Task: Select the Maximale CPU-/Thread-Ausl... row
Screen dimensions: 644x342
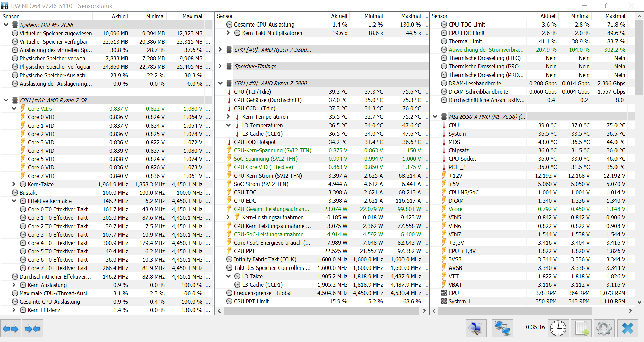Action: click(107, 293)
